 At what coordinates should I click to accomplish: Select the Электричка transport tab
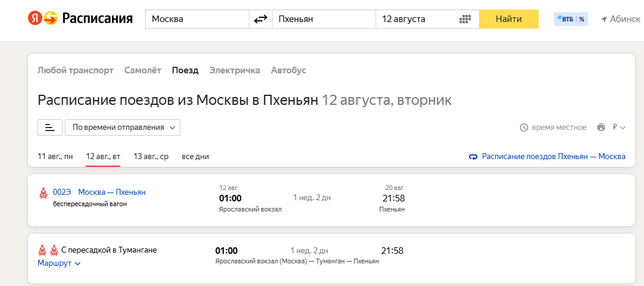(x=235, y=70)
